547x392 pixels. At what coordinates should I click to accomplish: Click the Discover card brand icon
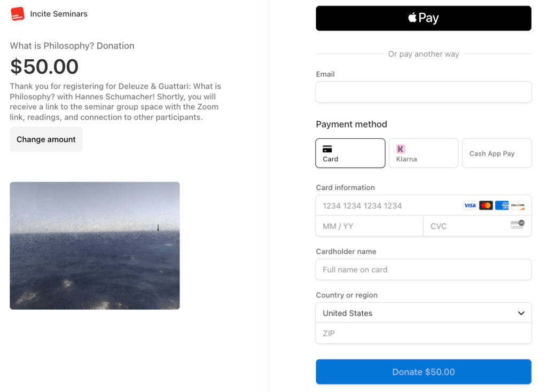point(517,206)
